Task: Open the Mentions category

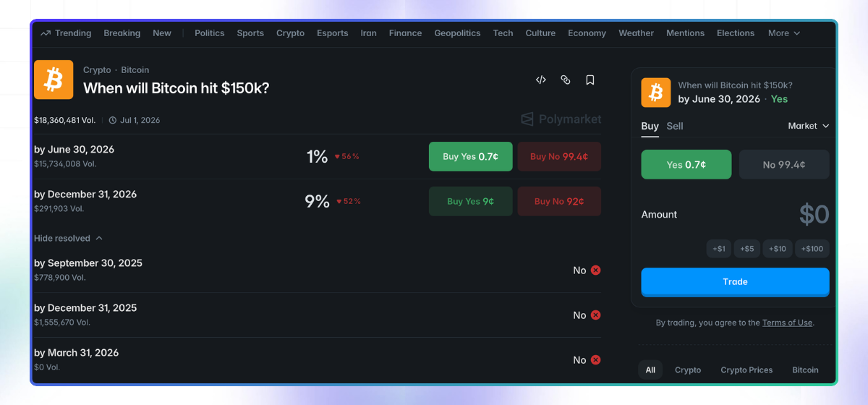Action: tap(685, 33)
